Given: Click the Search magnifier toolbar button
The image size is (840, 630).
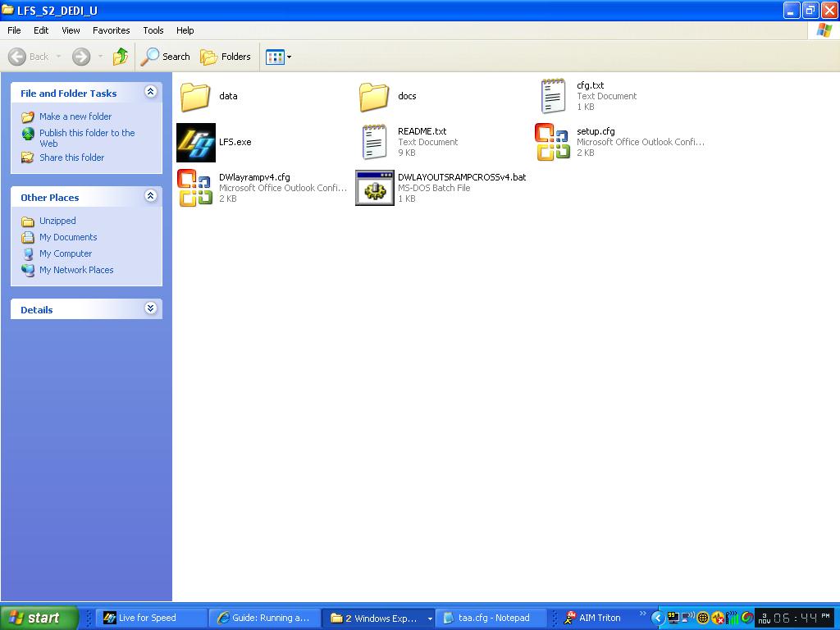Looking at the screenshot, I should pyautogui.click(x=166, y=57).
